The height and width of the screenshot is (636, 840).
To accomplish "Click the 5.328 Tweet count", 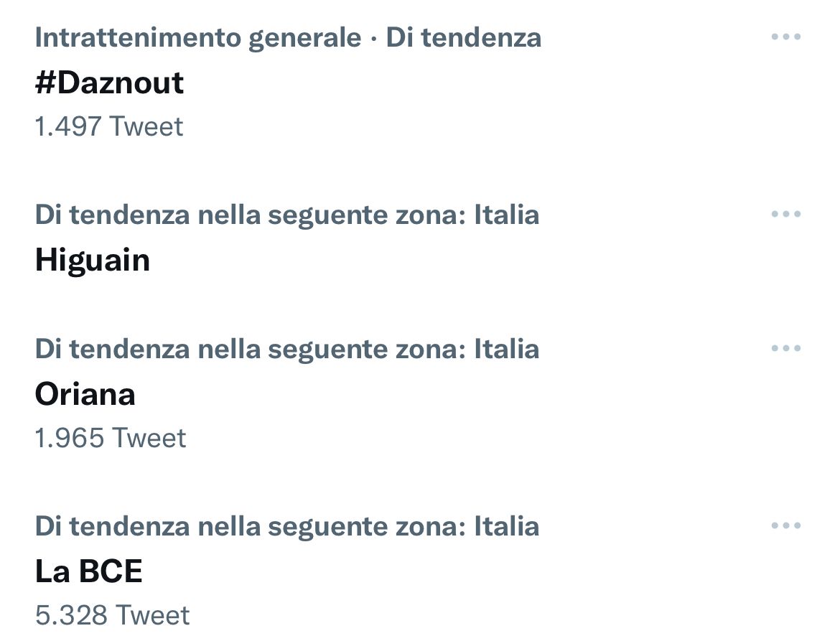I will (x=112, y=615).
